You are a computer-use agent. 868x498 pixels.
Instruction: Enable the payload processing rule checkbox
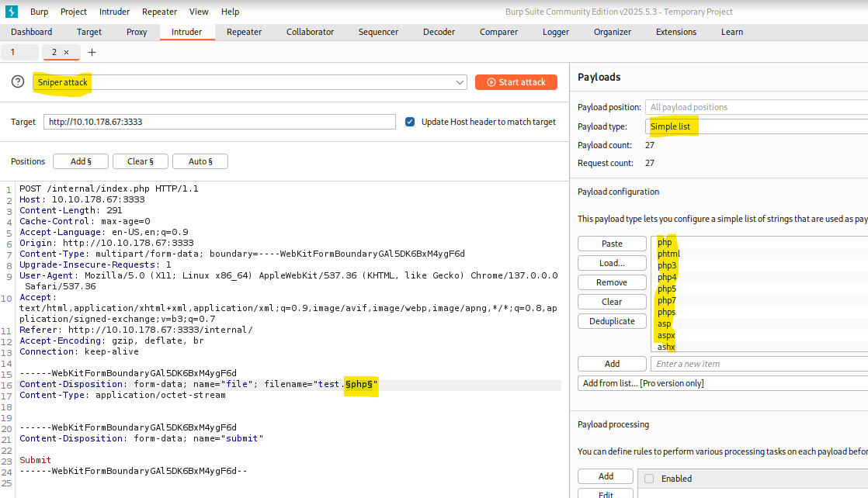click(x=649, y=479)
